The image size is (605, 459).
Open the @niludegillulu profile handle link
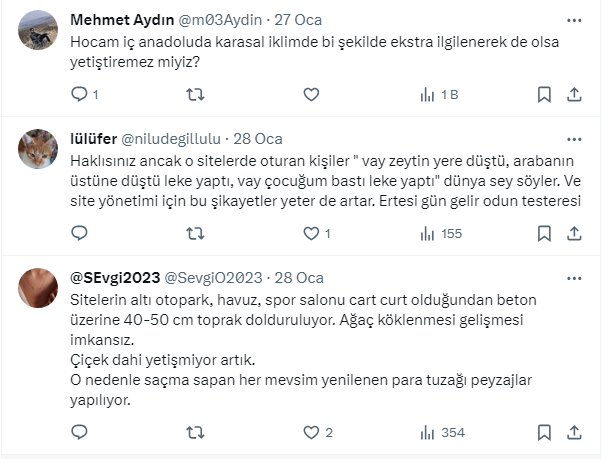tap(174, 138)
